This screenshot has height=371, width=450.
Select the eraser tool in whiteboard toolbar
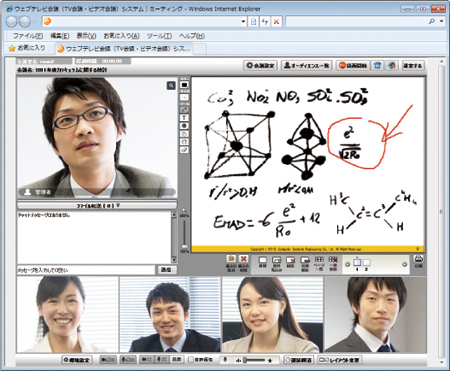pos(184,150)
